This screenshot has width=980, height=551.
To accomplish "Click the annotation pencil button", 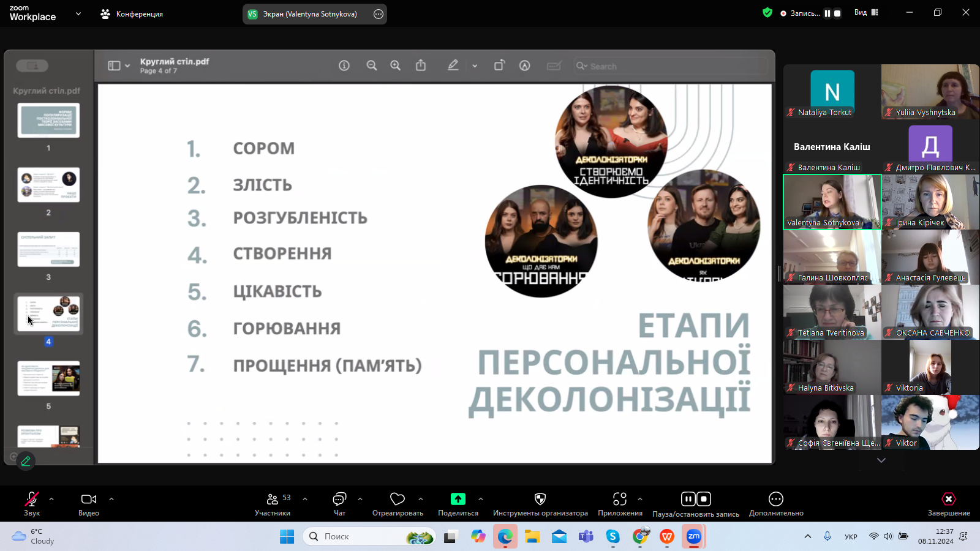I will [x=26, y=461].
